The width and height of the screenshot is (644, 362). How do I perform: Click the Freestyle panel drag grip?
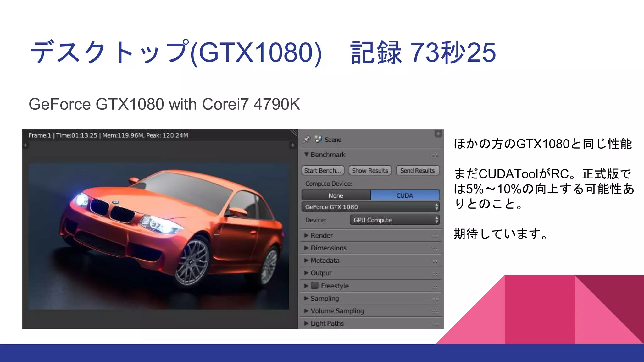tap(435, 287)
